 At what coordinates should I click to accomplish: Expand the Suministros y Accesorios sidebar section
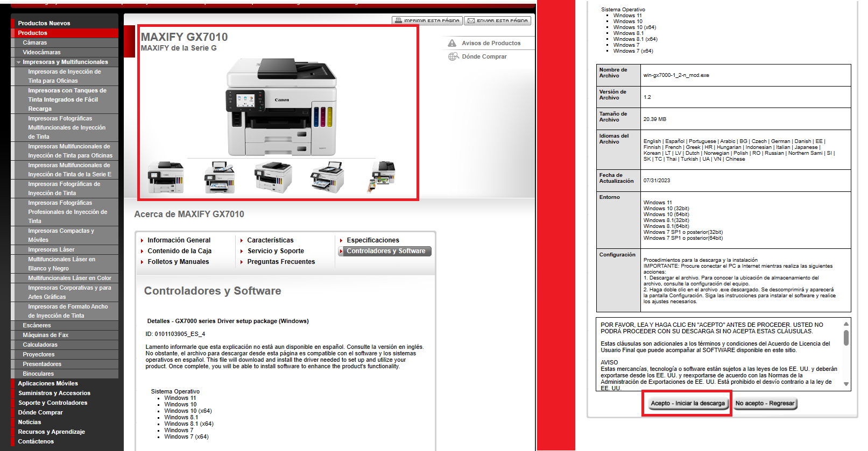(x=54, y=393)
